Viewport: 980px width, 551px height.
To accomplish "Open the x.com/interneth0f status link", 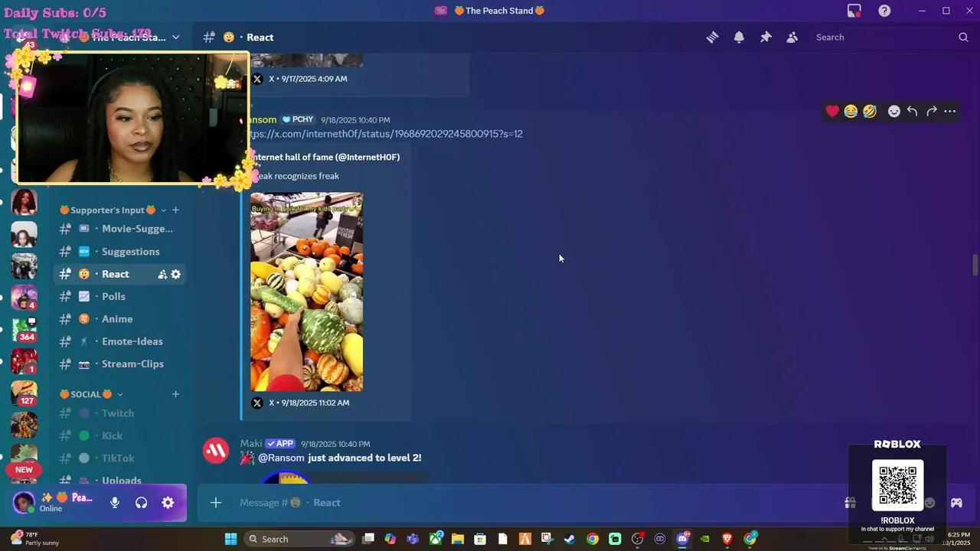I will (386, 134).
